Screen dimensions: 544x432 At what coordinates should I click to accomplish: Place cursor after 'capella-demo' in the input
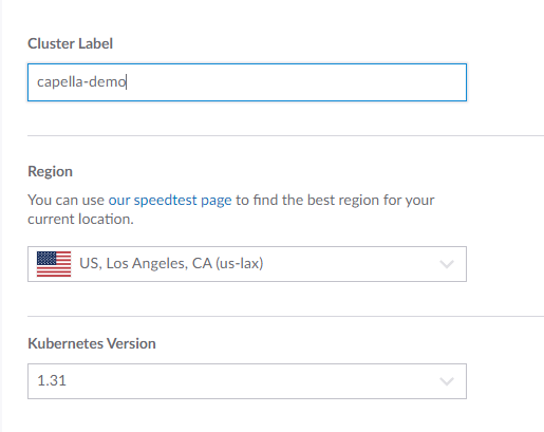pos(127,82)
